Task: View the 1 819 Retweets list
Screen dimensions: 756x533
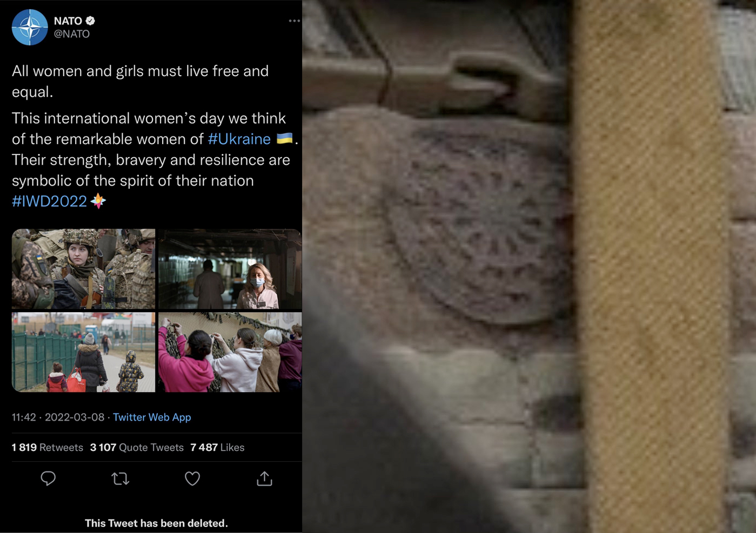Action: (48, 447)
